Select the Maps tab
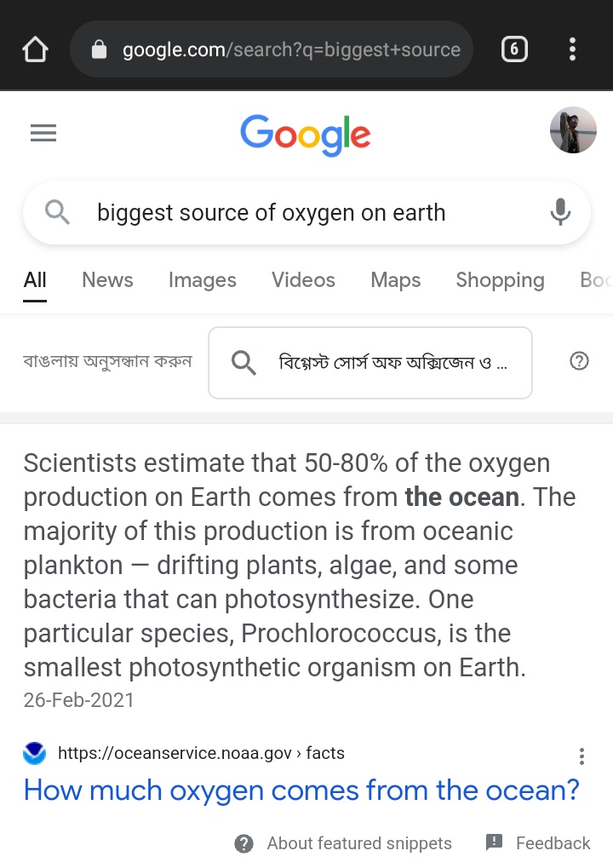 point(395,280)
